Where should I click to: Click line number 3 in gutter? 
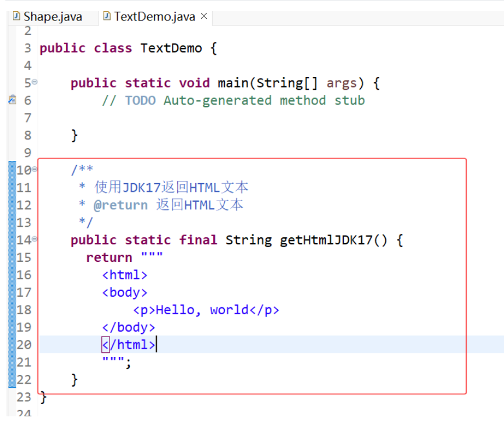point(27,48)
